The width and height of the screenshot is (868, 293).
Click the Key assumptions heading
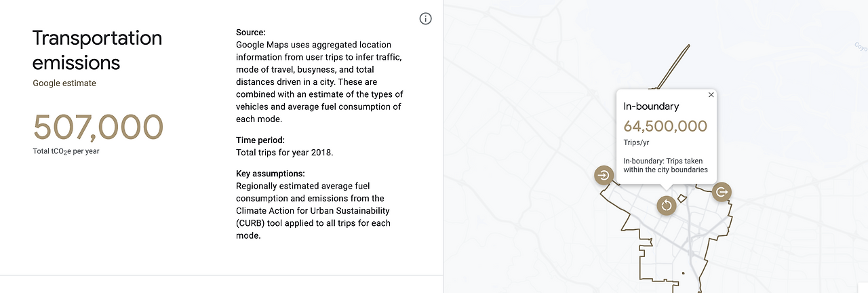[x=271, y=174]
